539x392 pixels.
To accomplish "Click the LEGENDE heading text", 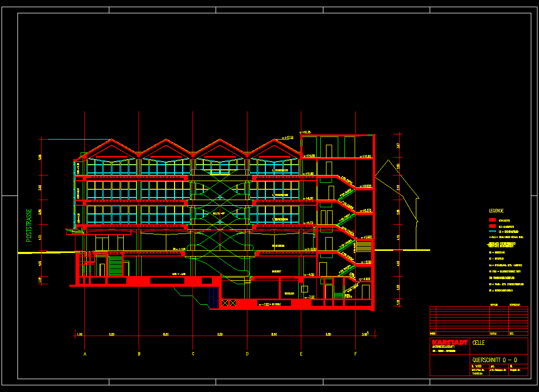I will click(496, 211).
